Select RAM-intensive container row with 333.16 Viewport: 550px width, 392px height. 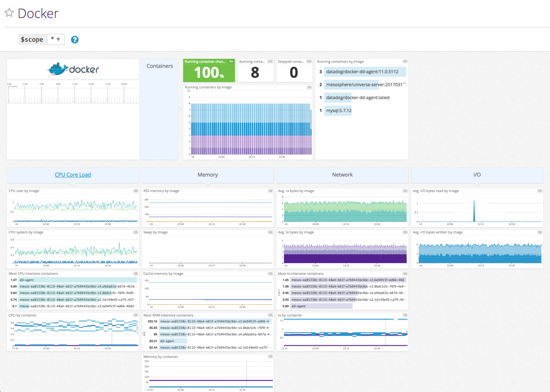pyautogui.click(x=210, y=321)
